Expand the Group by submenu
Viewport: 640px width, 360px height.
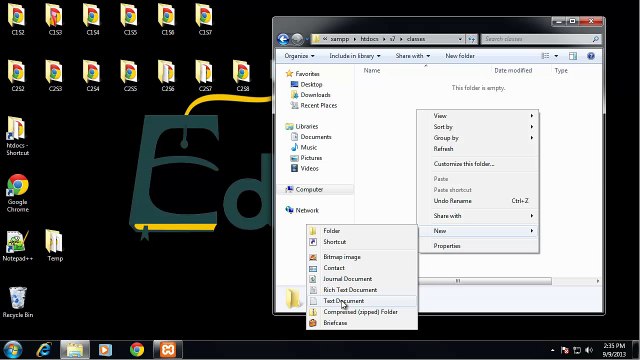478,138
